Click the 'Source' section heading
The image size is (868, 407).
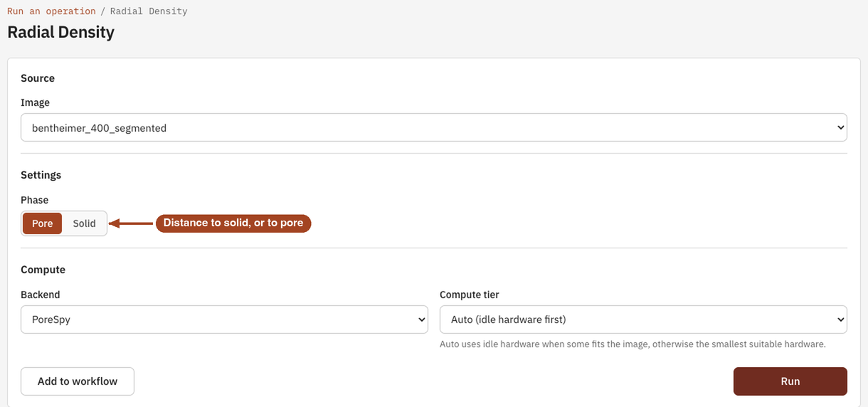coord(38,78)
